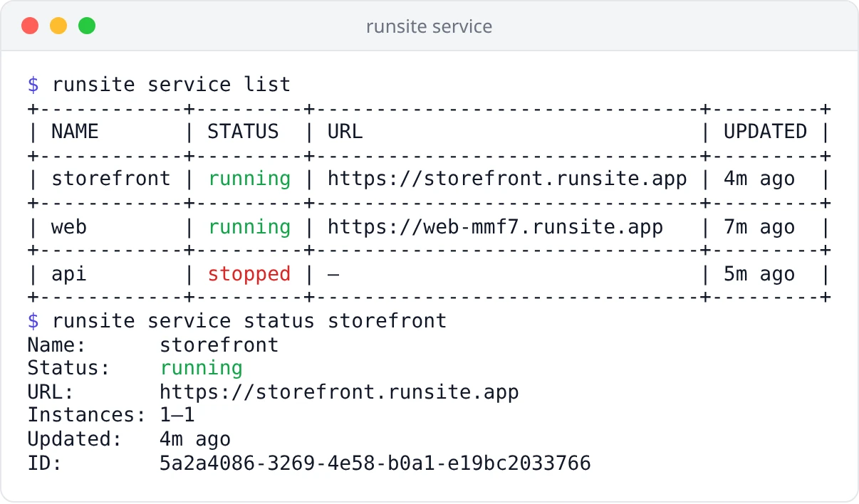
Task: Click the running status in storefront table row
Action: coord(249,179)
